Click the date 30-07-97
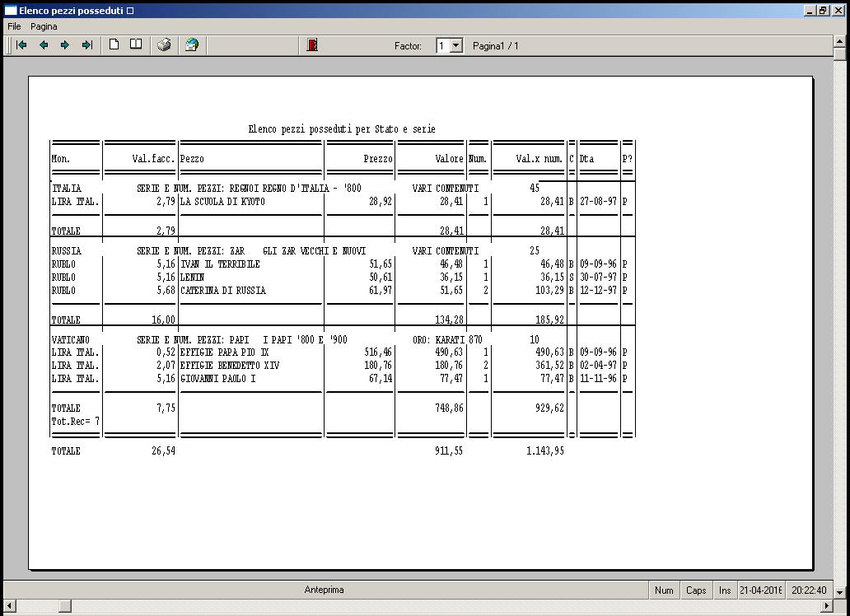 tap(599, 277)
